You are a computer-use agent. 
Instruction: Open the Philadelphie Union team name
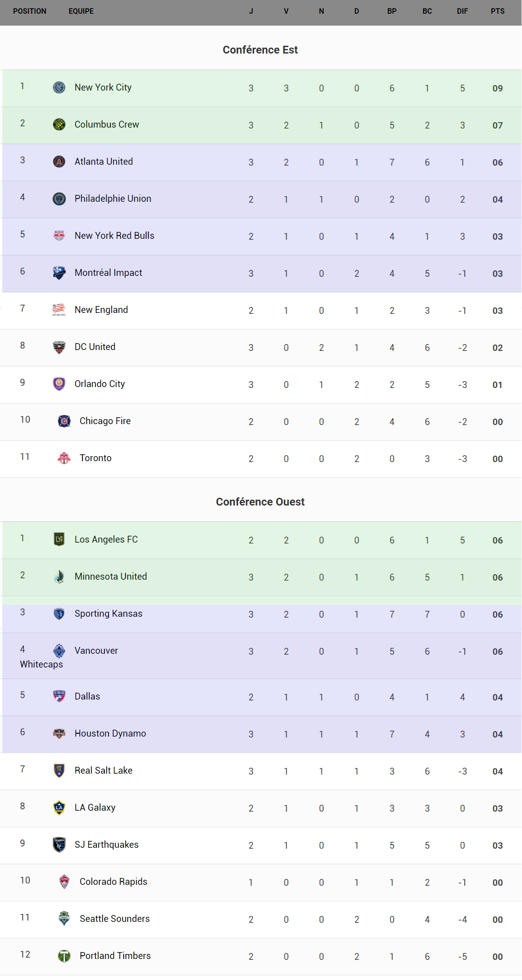pyautogui.click(x=113, y=199)
